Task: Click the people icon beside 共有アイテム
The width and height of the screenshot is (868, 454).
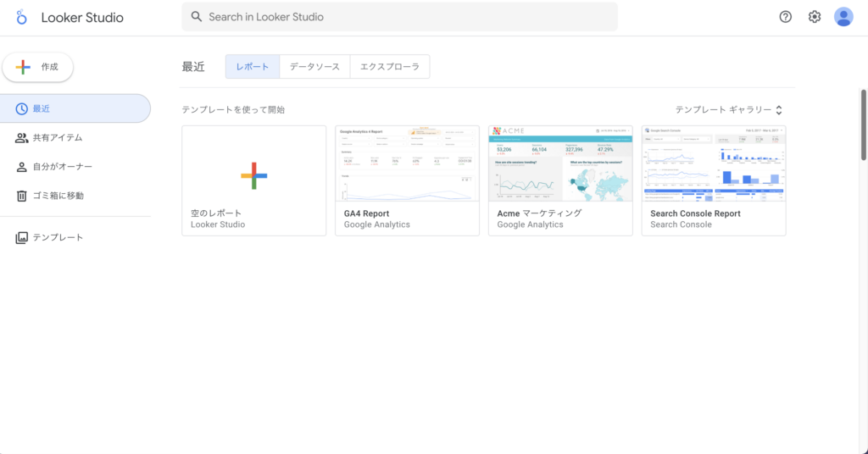Action: [21, 138]
